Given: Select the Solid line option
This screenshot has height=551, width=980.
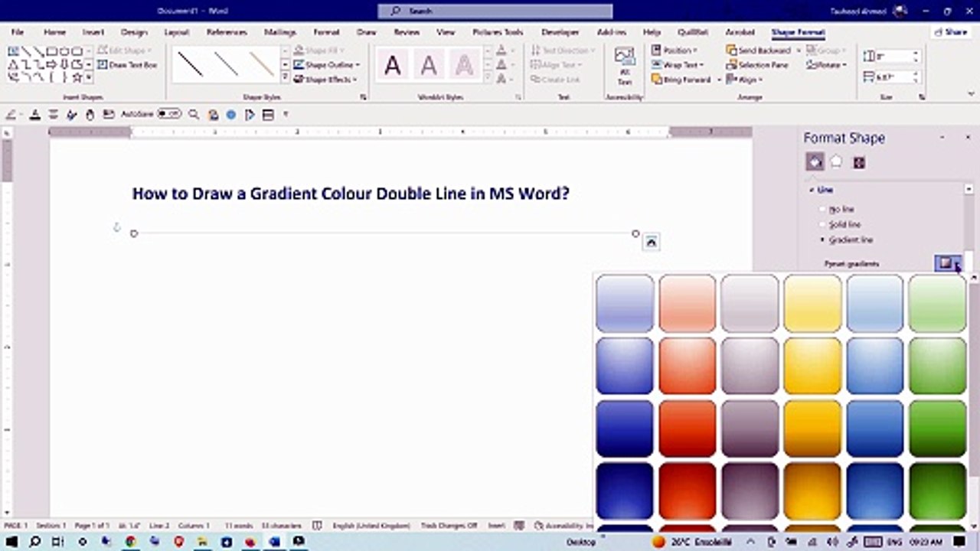Looking at the screenshot, I should pyautogui.click(x=841, y=224).
